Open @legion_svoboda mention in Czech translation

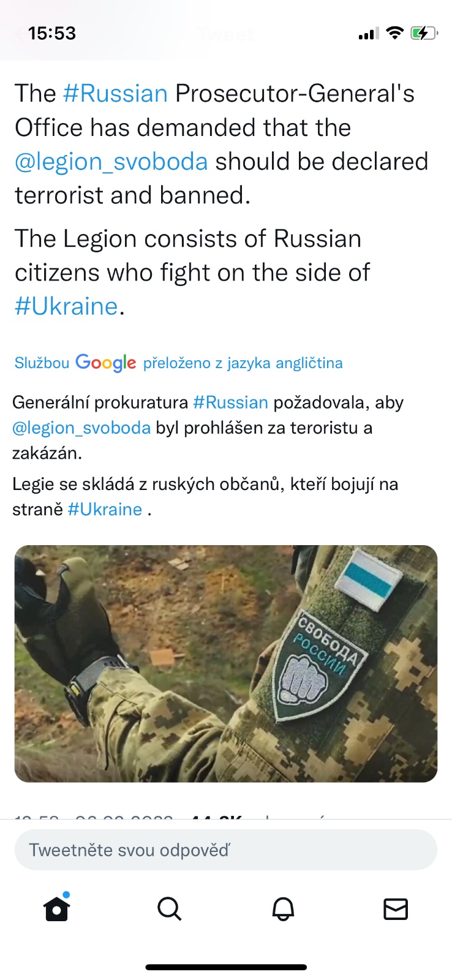(81, 428)
